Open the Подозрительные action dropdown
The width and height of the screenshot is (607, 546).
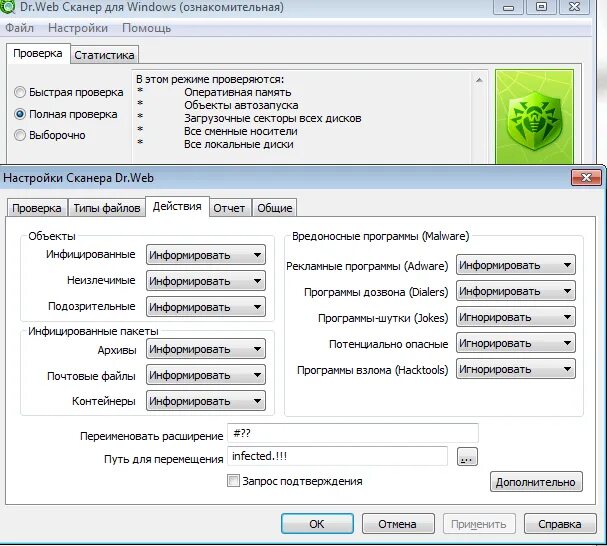tap(206, 307)
